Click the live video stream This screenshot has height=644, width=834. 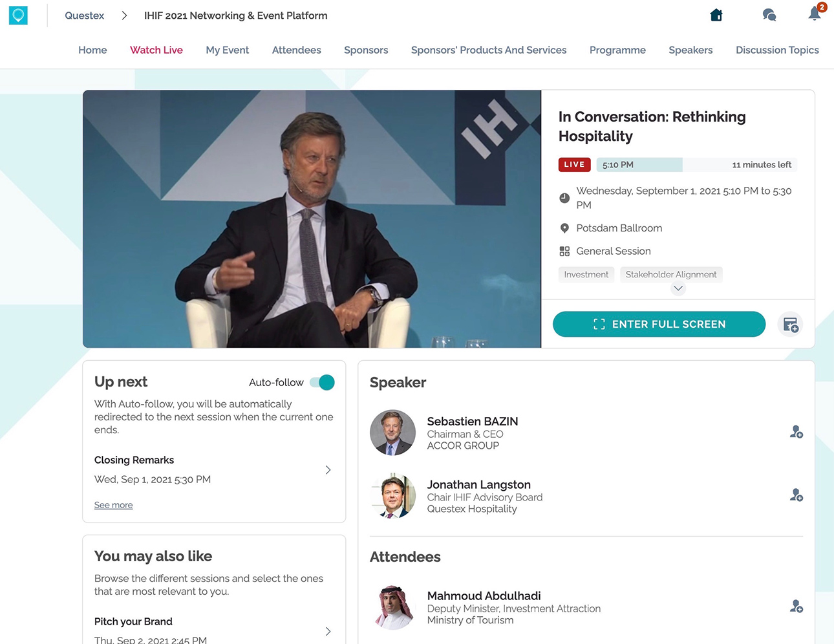[x=312, y=219]
